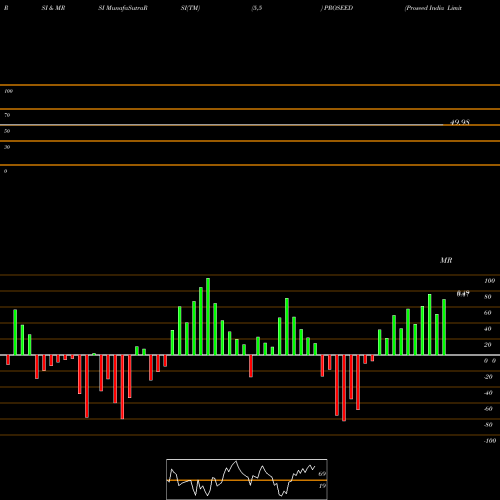Click the '(5,5' parameter text in header
Image resolution: width=500 pixels, height=500 pixels.
(x=257, y=8)
